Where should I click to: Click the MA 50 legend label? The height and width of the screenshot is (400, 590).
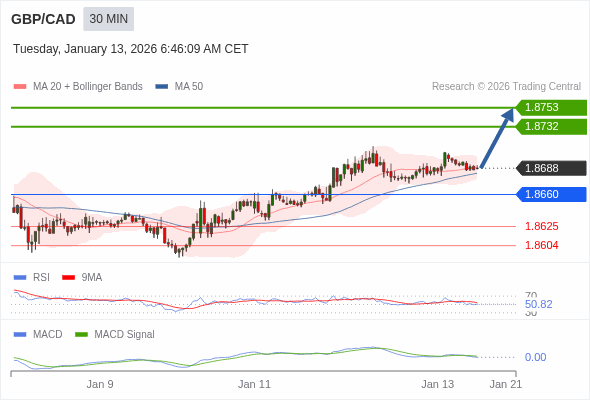click(x=189, y=87)
